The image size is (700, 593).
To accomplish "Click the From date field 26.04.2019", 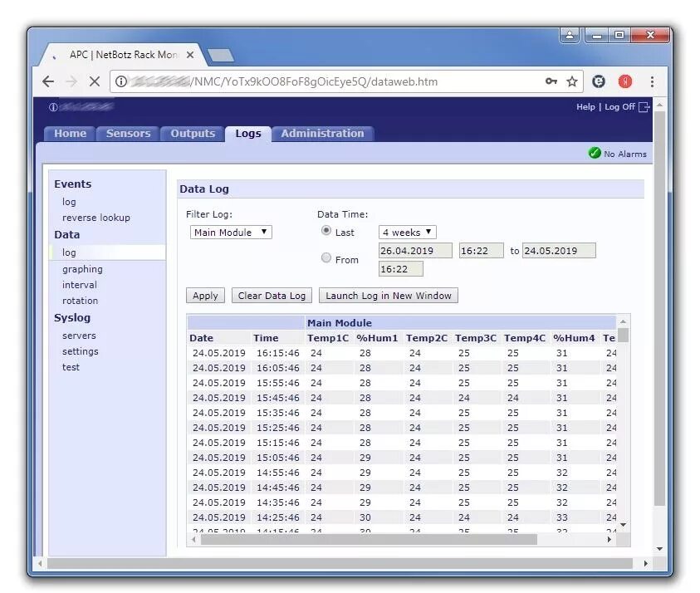I will pyautogui.click(x=415, y=251).
